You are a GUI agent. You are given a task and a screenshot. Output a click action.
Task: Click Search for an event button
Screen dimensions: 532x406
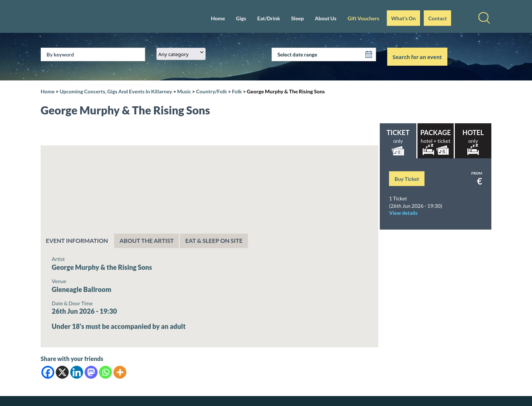[417, 57]
